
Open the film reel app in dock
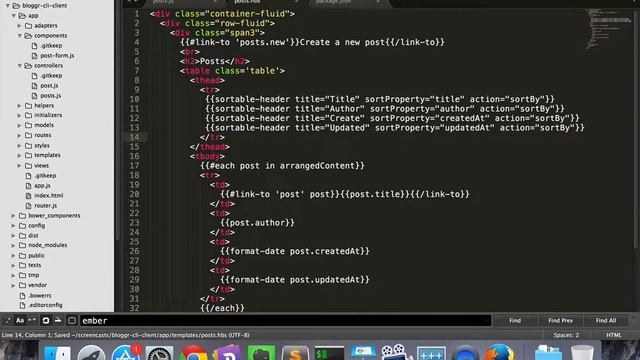pyautogui.click(x=395, y=353)
